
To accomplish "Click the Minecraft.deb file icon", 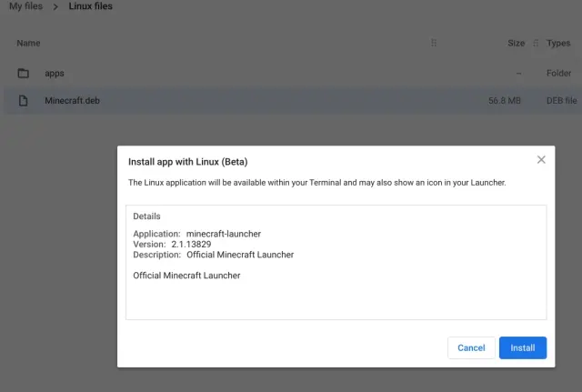I will pos(24,100).
